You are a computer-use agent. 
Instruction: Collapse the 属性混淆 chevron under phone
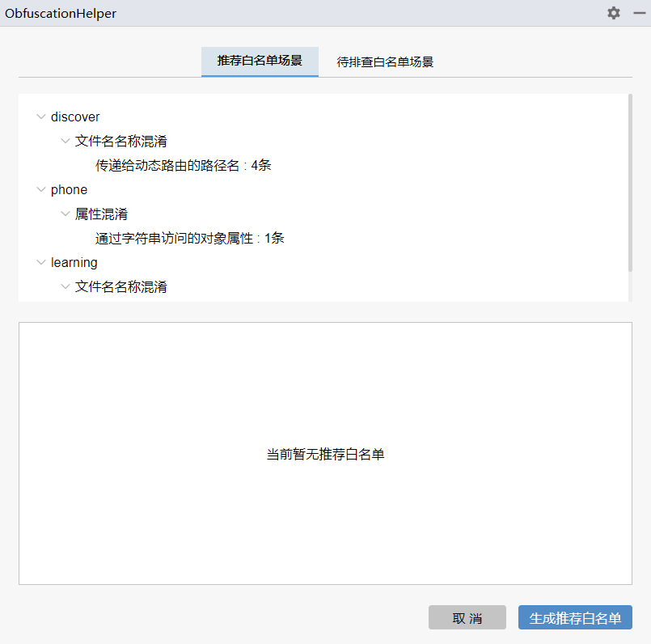tap(66, 214)
